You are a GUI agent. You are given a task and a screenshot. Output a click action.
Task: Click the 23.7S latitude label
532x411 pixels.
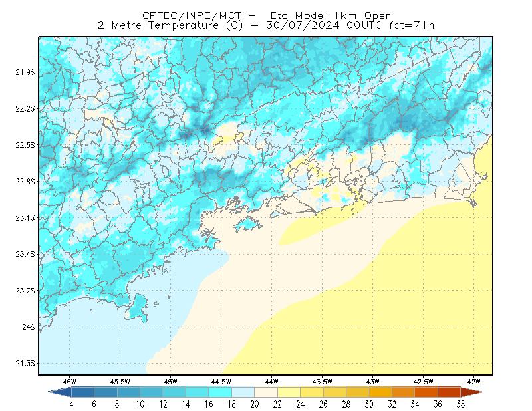point(25,291)
